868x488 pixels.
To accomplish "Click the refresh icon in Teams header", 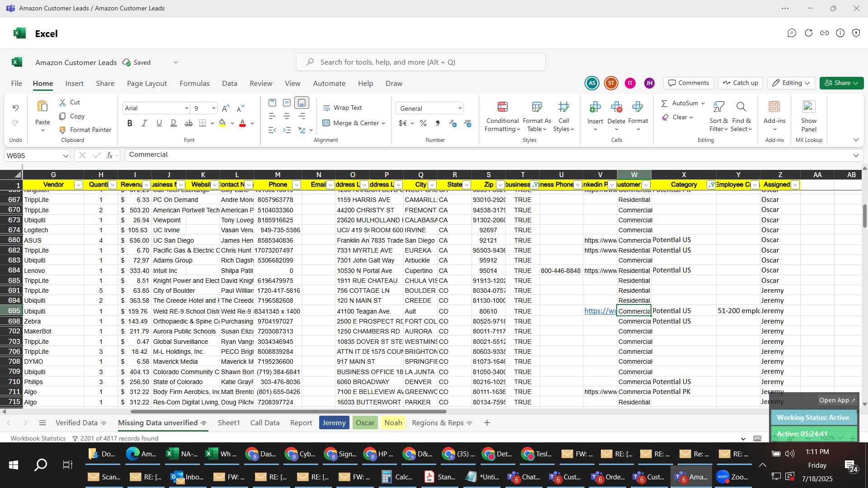I will click(808, 33).
